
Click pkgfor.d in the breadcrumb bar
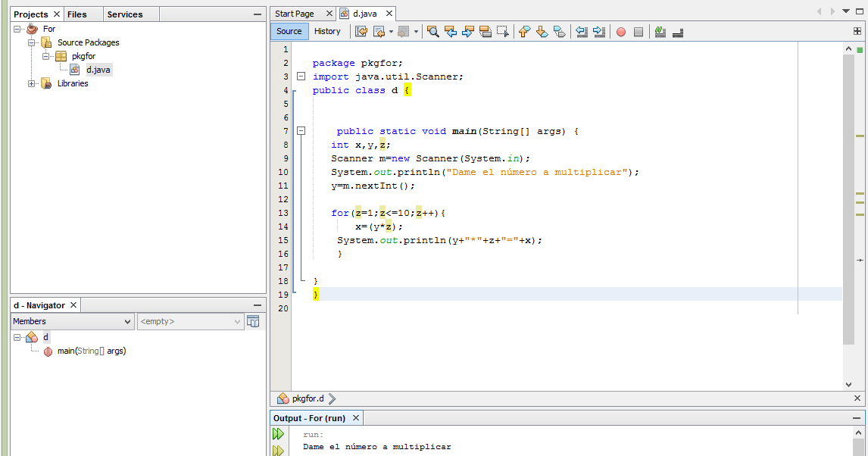(307, 398)
